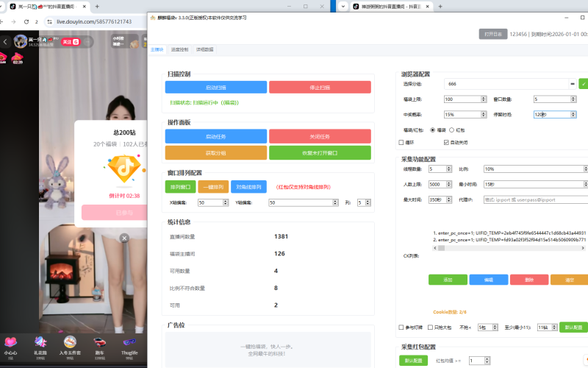
Task: Click the pink 已参与 participate button
Action: click(x=115, y=213)
